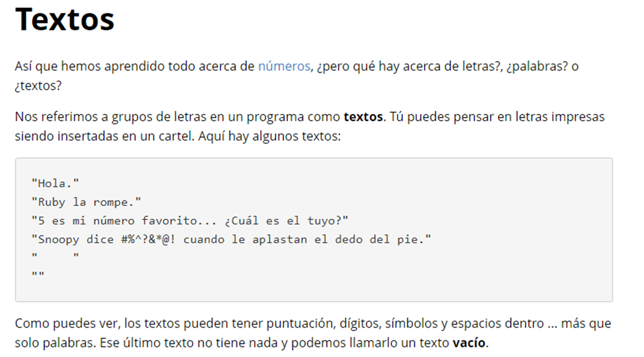Image resolution: width=644 pixels, height=357 pixels.
Task: Click the "Snoopy dice" code line
Action: pyautogui.click(x=231, y=239)
